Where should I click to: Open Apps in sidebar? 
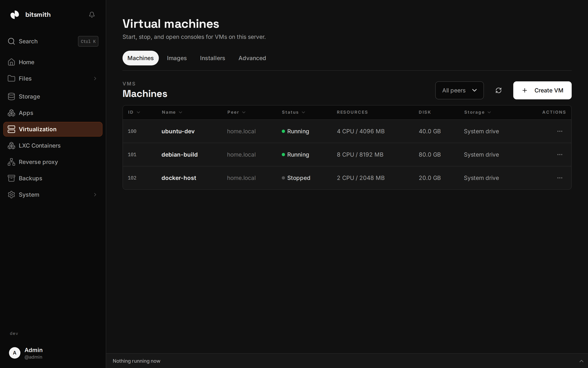click(x=53, y=113)
